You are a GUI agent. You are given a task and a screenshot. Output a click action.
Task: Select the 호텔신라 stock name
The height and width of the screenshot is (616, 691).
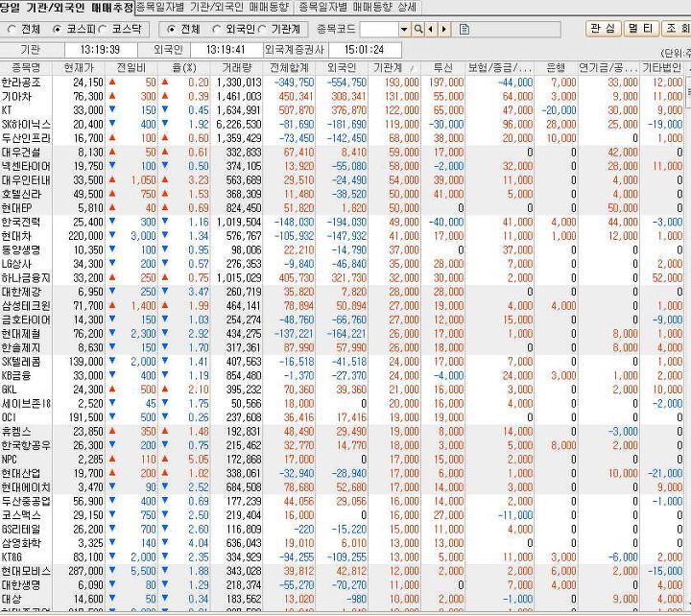[21, 194]
